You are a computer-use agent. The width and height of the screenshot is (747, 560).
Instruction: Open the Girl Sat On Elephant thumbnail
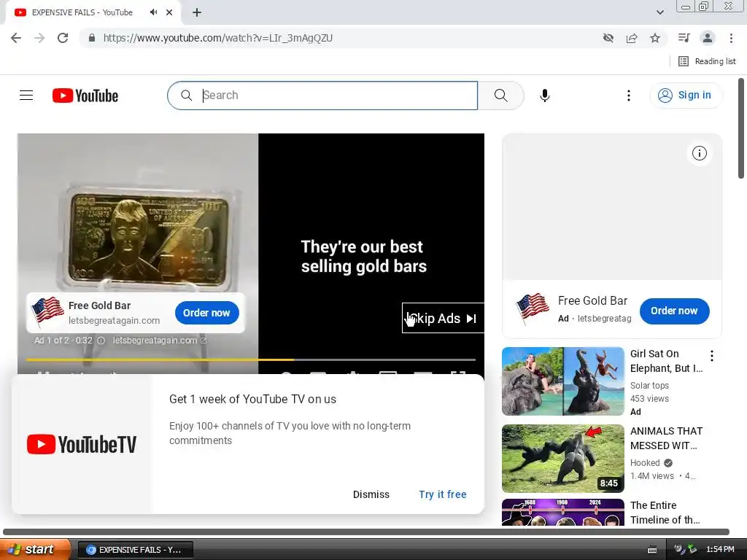coord(562,381)
